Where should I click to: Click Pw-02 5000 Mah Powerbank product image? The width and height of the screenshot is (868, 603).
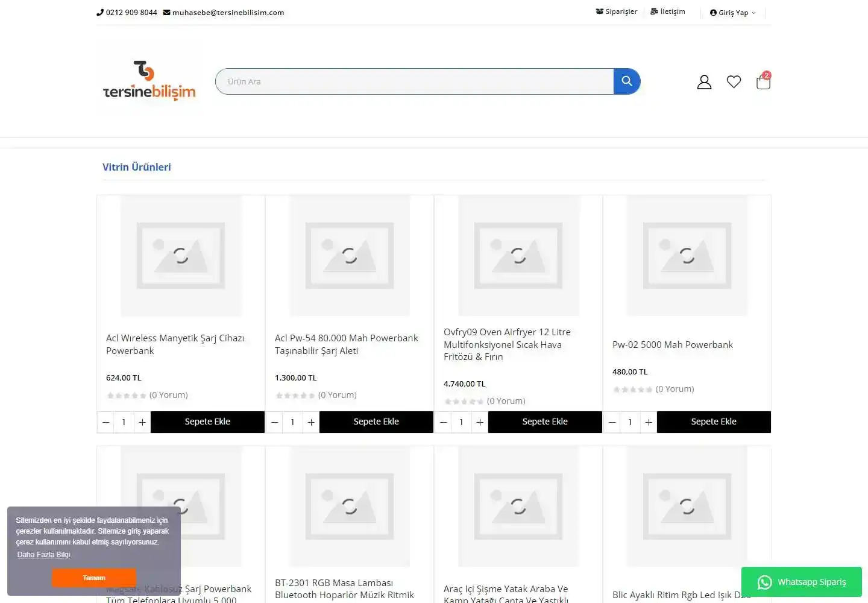pyautogui.click(x=687, y=256)
